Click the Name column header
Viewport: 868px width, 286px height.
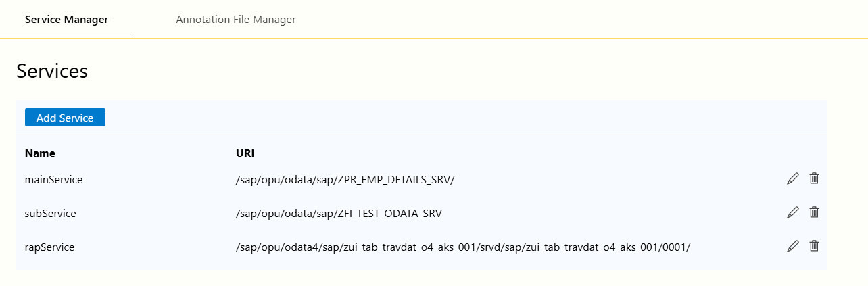pos(40,153)
